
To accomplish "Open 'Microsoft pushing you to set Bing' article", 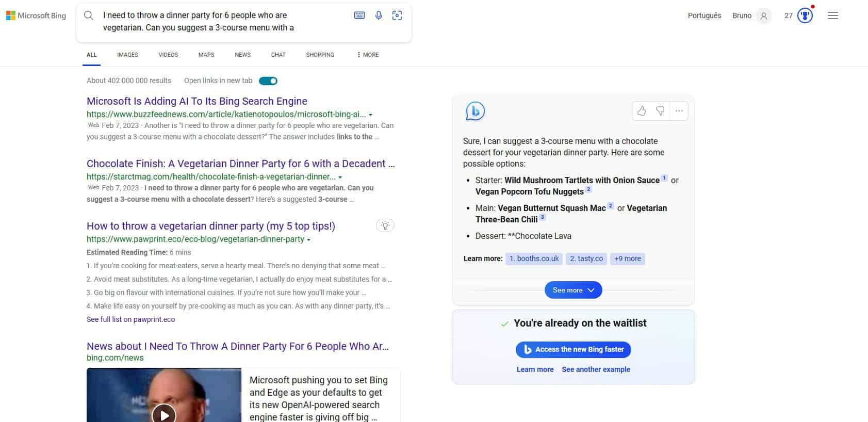I will 319,398.
